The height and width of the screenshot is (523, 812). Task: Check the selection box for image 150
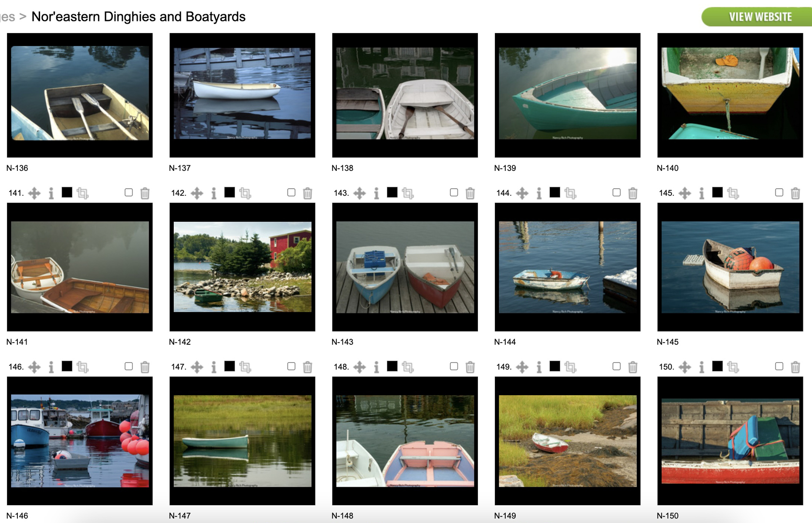[779, 366]
